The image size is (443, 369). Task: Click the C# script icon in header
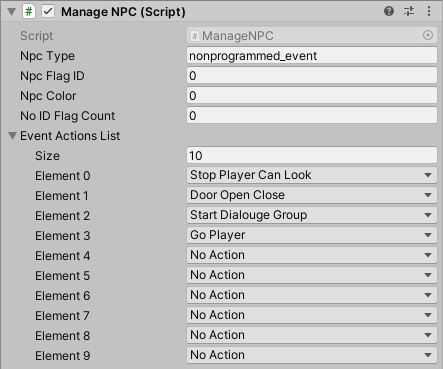tap(29, 12)
